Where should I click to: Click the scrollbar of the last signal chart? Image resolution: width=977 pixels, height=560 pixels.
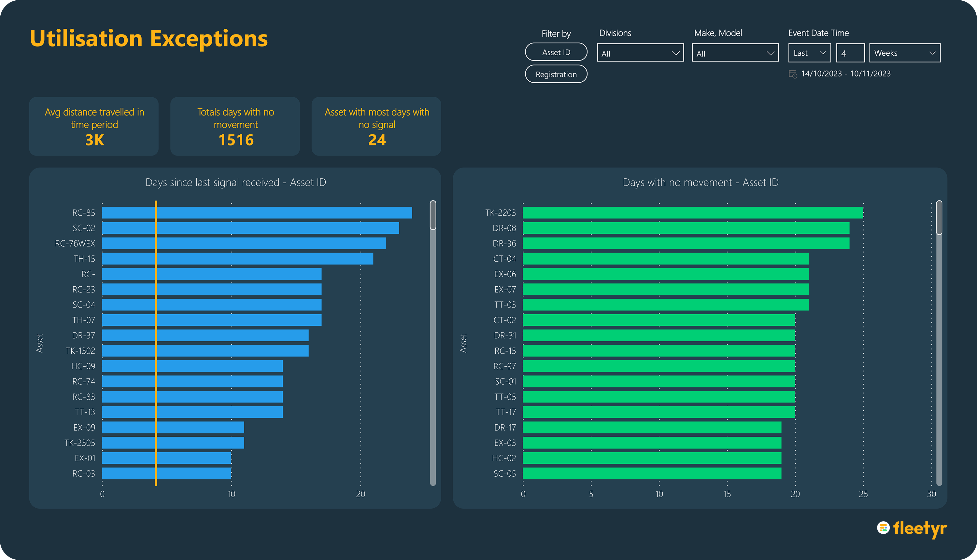(433, 343)
